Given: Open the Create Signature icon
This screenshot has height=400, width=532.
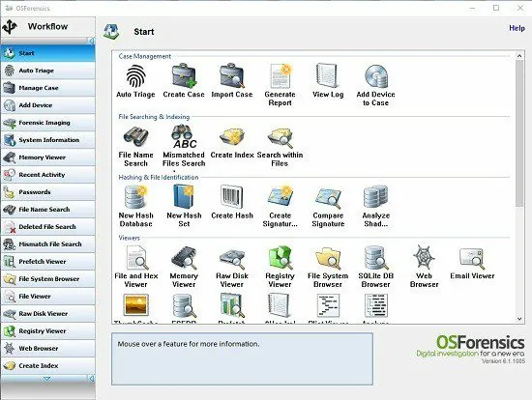Looking at the screenshot, I should (x=280, y=196).
